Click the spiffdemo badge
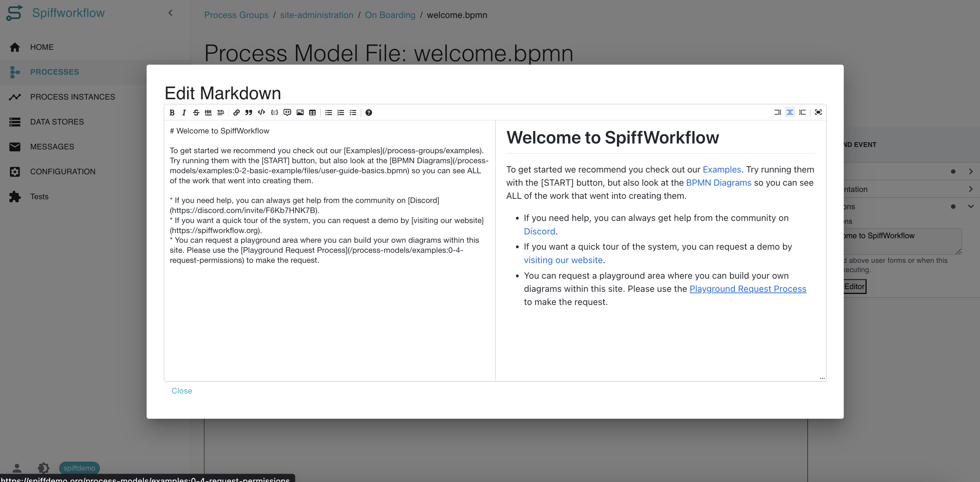 (x=79, y=468)
